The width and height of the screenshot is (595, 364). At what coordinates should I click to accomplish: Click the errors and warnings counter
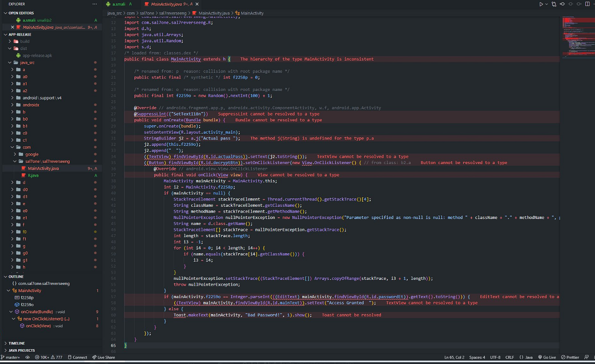point(48,357)
